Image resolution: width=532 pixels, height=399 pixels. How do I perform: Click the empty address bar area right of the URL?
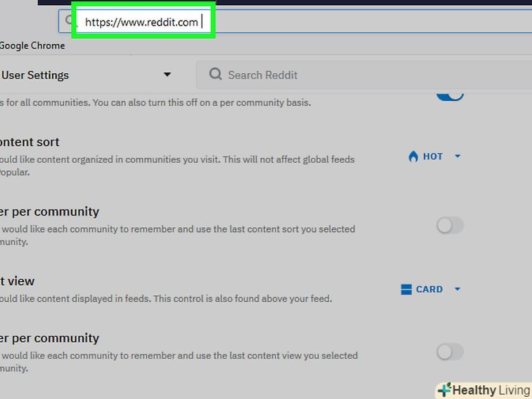(365, 22)
